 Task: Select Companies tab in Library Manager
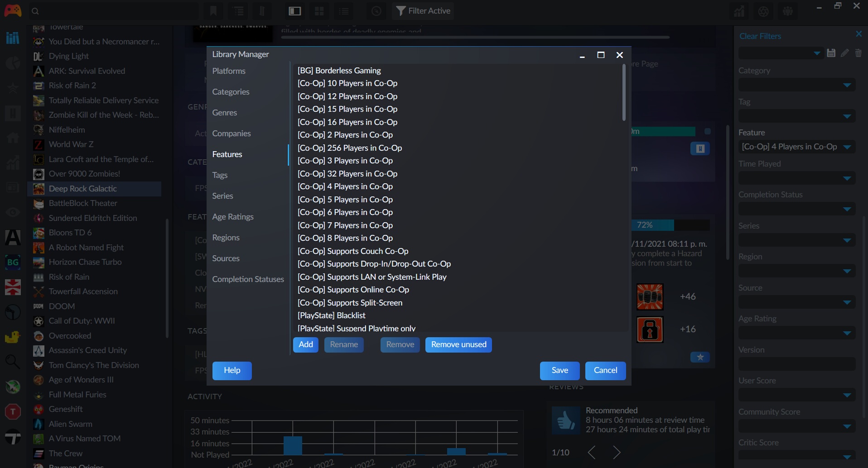click(231, 134)
